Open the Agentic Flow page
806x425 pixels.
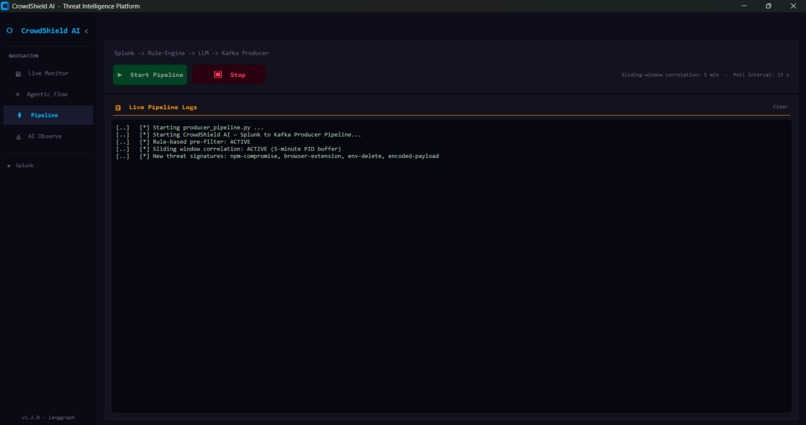tap(48, 95)
